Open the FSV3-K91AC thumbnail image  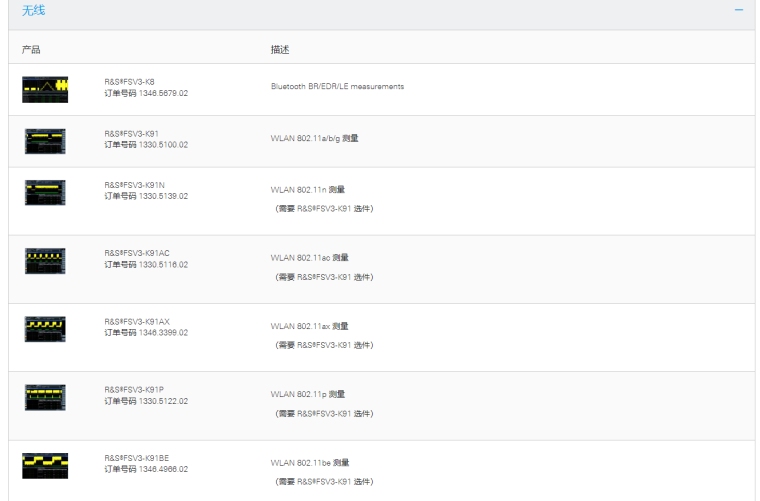point(44,260)
